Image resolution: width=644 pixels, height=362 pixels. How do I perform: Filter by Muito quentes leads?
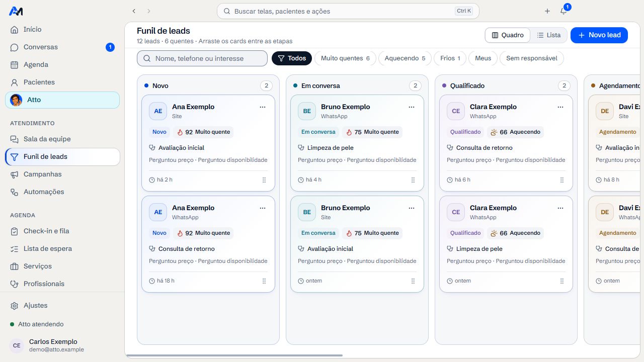coord(345,58)
